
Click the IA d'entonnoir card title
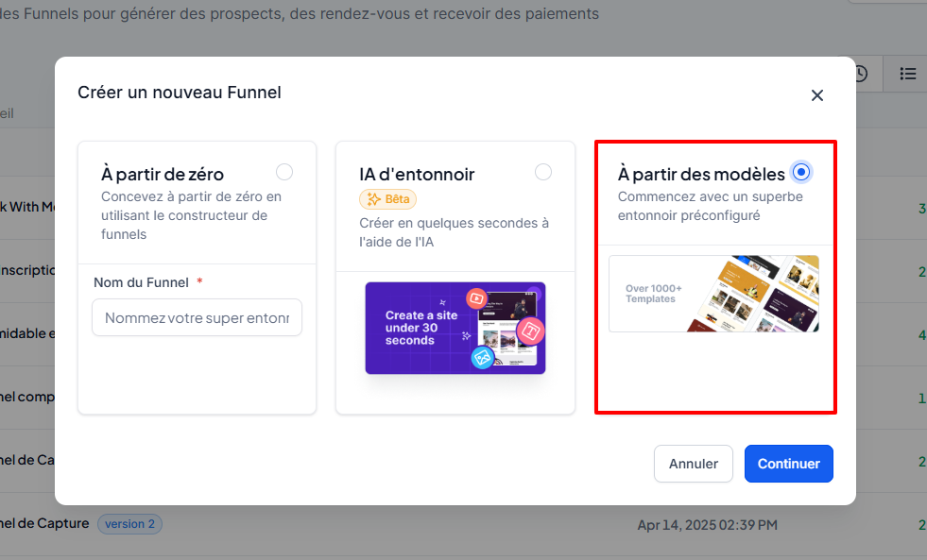pos(417,175)
